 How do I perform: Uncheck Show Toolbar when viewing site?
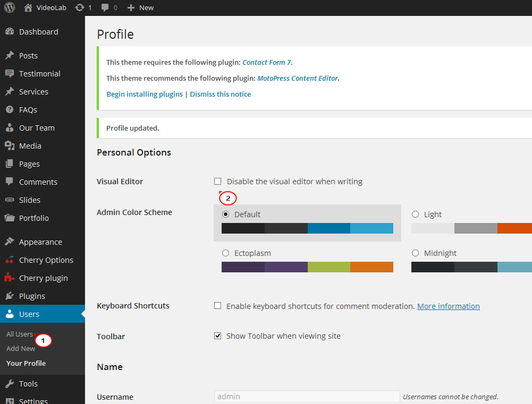click(217, 336)
